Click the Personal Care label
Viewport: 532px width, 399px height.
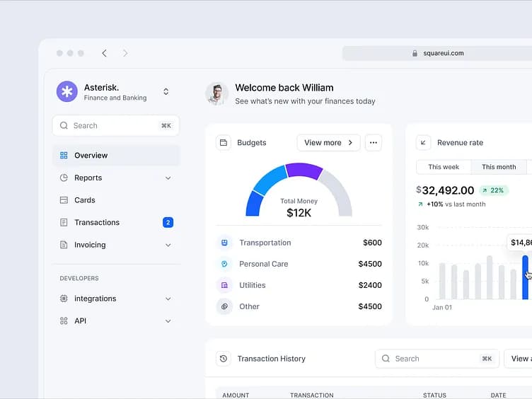(264, 264)
